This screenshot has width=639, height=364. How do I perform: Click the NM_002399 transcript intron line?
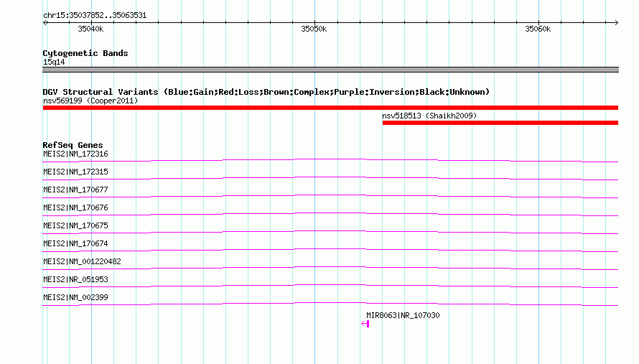[330, 304]
